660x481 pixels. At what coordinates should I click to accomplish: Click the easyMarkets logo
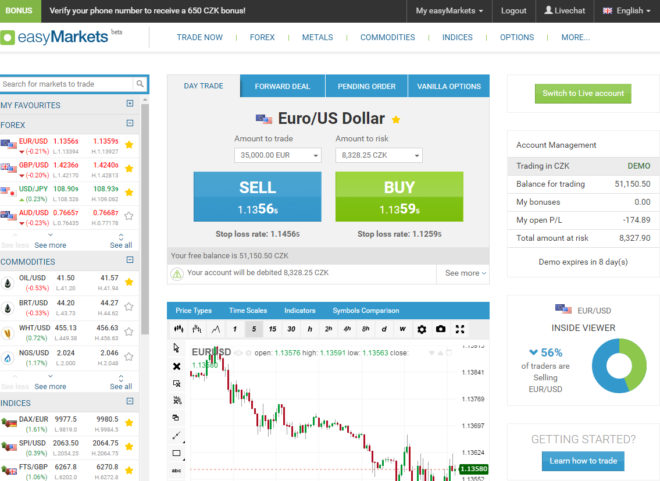click(54, 37)
